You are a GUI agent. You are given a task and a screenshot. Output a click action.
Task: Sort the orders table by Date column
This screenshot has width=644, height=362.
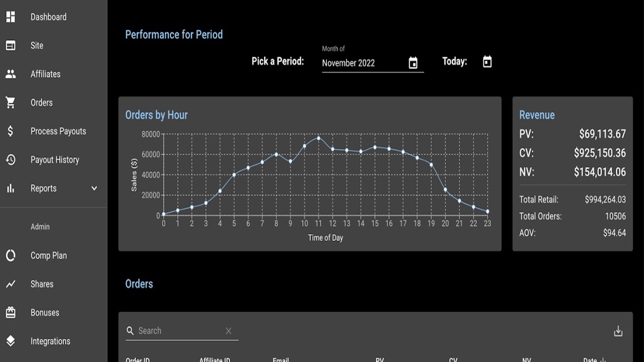595,360
